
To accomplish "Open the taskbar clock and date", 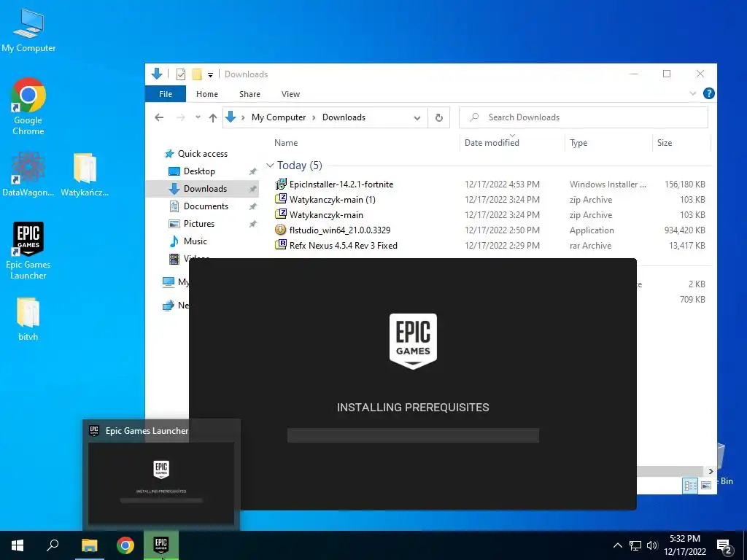I will [685, 545].
